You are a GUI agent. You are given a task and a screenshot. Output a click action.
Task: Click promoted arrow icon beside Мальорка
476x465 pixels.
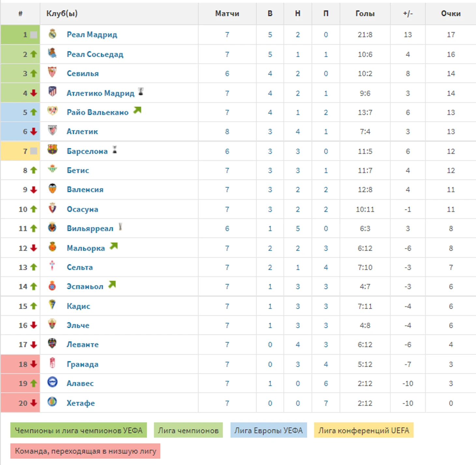[x=113, y=246]
